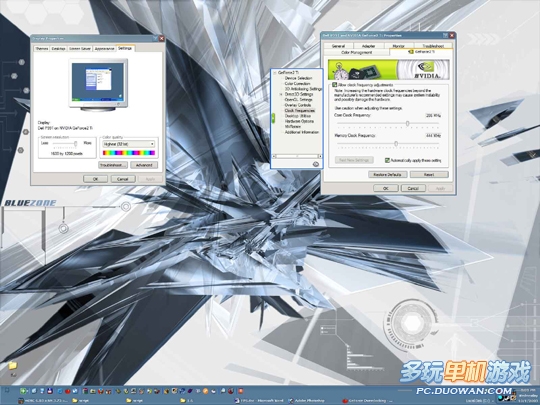Select OpenGL Settings in the NVIDIA menu
This screenshot has width=540, height=405.
pos(298,100)
